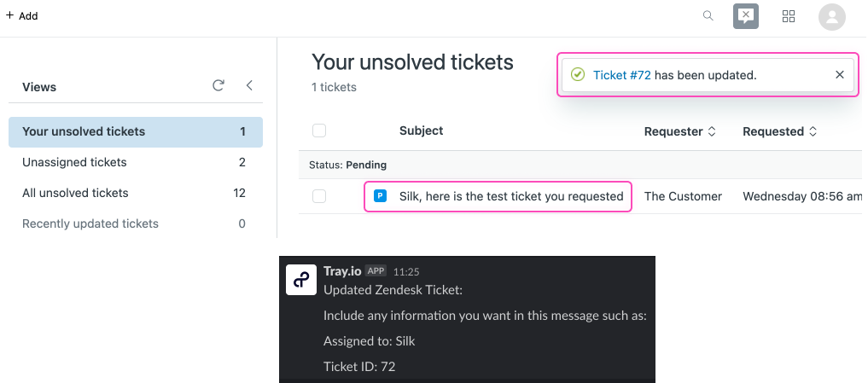868x383 pixels.
Task: Open the user profile avatar
Action: (x=831, y=15)
